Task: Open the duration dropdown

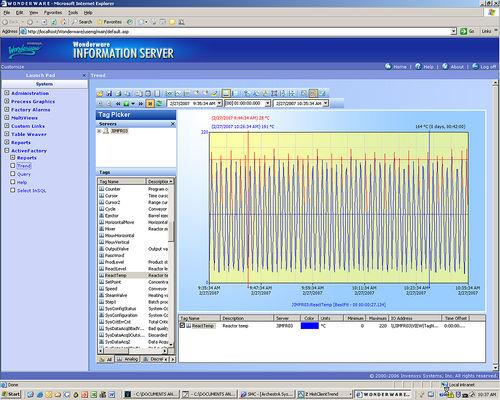Action: pos(267,104)
